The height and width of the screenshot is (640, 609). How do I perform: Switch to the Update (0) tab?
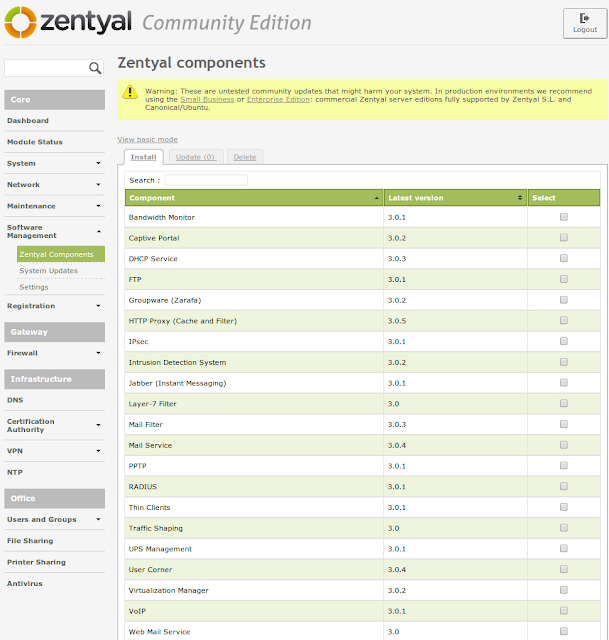[196, 157]
